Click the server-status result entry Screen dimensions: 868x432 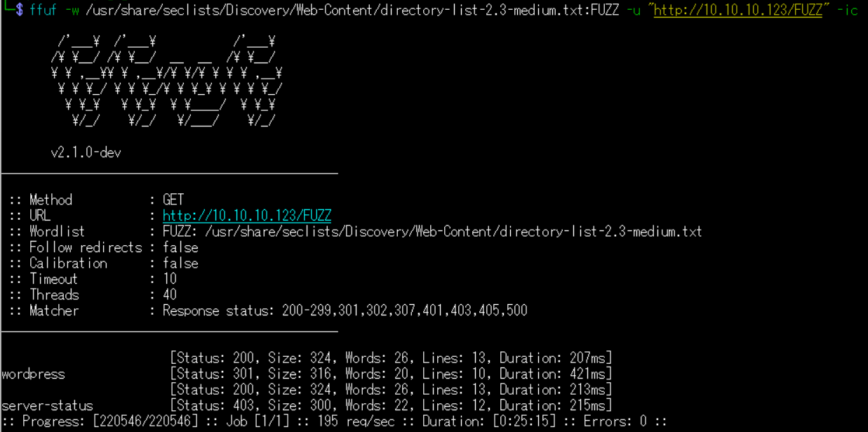point(47,406)
